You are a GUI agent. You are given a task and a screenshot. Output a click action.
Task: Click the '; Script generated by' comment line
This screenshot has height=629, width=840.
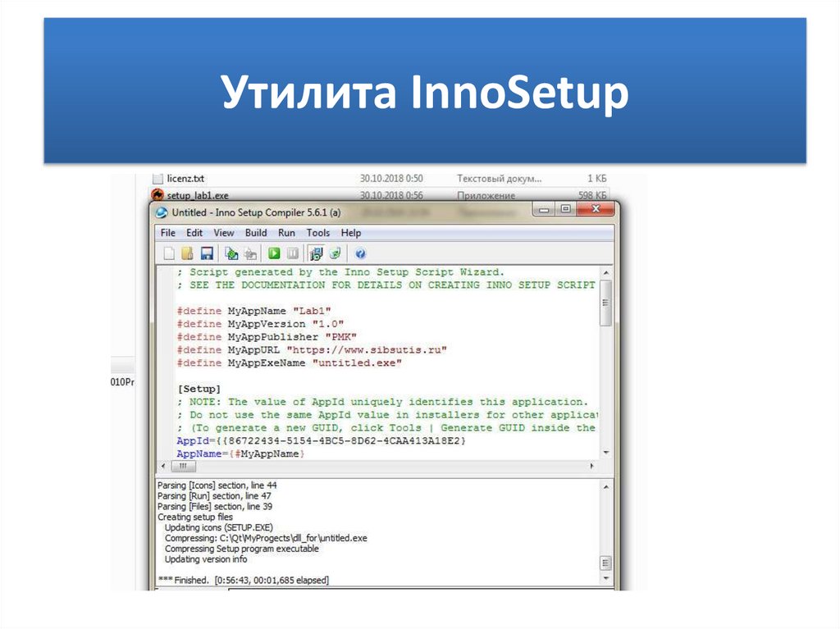pos(340,272)
